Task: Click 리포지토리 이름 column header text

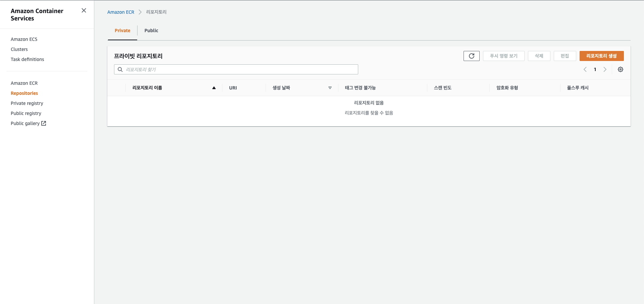Action: coord(147,88)
